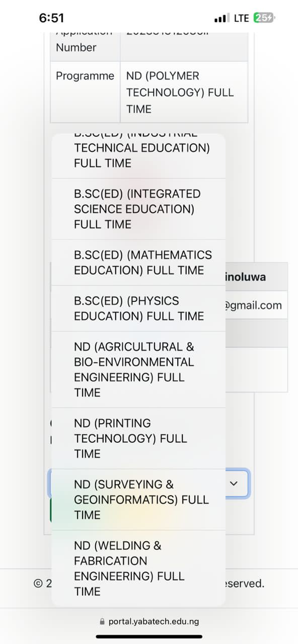Click the partially hidden gmail.com email cell
This screenshot has height=644, width=298.
256,305
